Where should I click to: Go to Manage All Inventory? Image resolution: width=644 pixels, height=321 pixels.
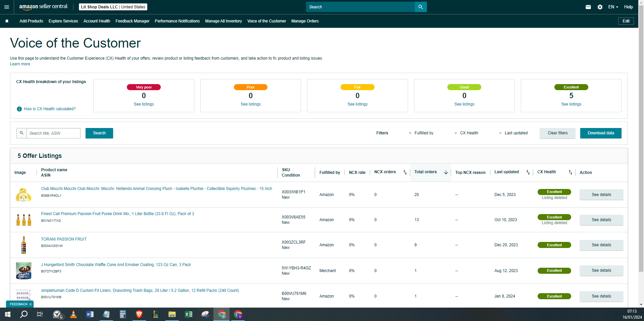point(224,21)
